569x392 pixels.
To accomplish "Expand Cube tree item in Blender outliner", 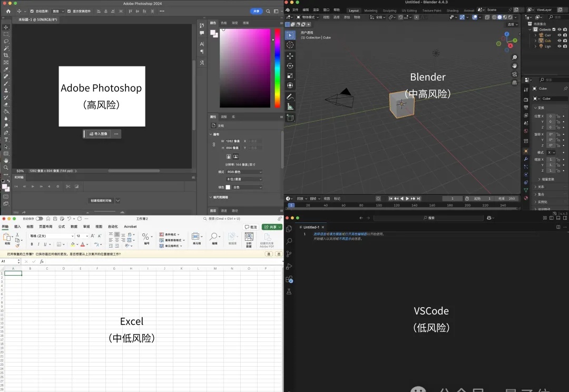I will pyautogui.click(x=535, y=41).
